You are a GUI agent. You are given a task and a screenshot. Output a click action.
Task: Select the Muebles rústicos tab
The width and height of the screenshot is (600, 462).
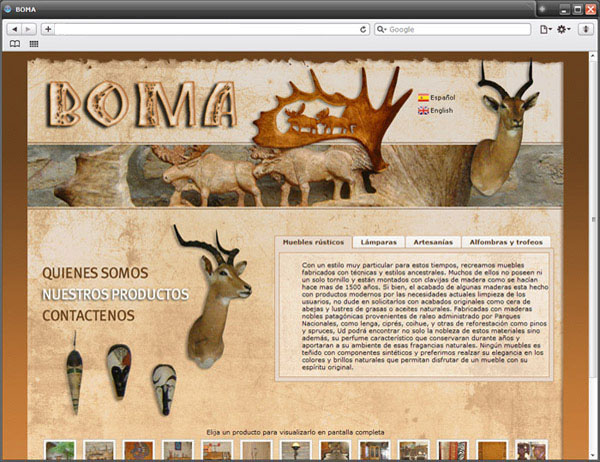[313, 242]
